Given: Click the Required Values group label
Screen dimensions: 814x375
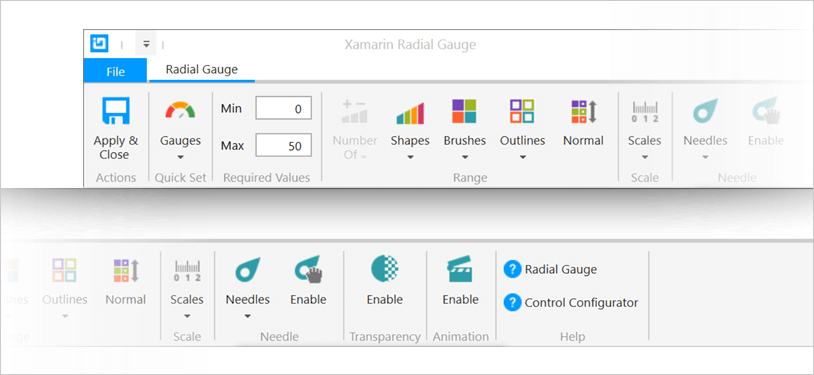Looking at the screenshot, I should point(267,178).
